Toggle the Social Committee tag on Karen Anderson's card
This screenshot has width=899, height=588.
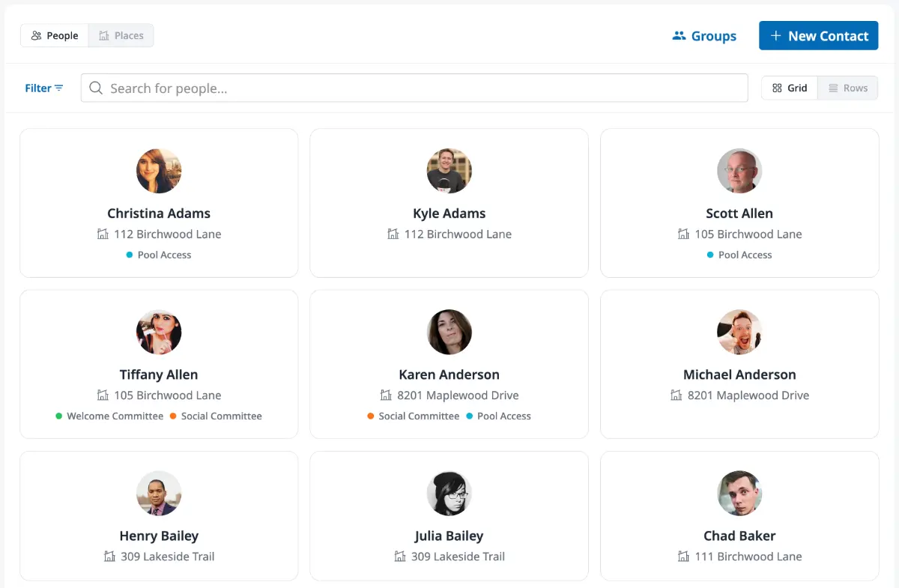[x=414, y=416]
